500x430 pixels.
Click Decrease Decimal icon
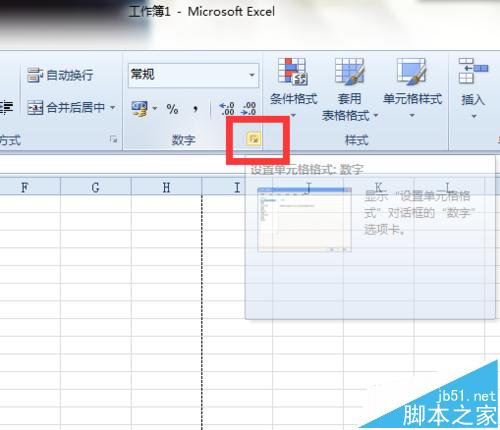(249, 109)
